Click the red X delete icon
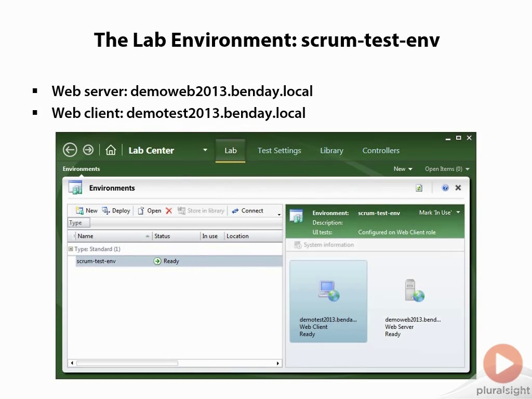The image size is (532, 399). (169, 211)
